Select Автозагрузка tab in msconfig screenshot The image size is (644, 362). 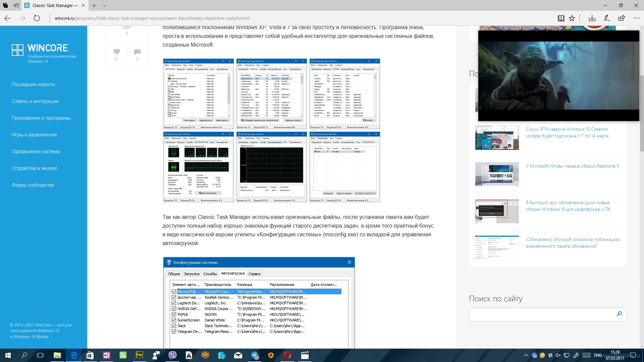pyautogui.click(x=233, y=274)
